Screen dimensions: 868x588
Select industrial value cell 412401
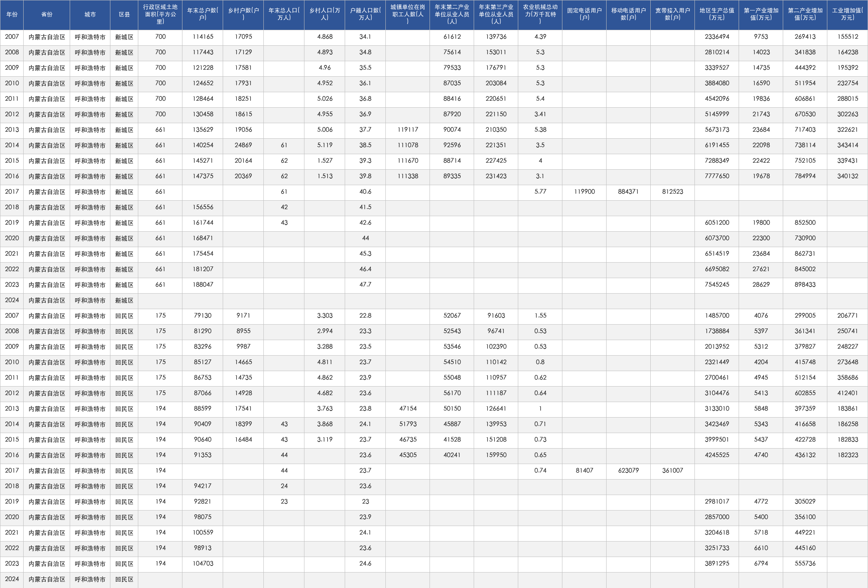[847, 394]
